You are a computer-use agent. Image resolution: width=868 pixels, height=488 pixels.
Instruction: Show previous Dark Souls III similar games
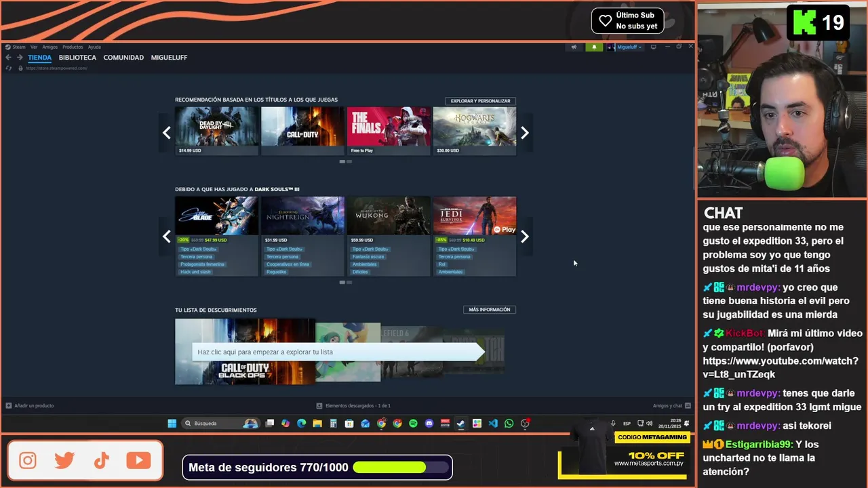167,237
